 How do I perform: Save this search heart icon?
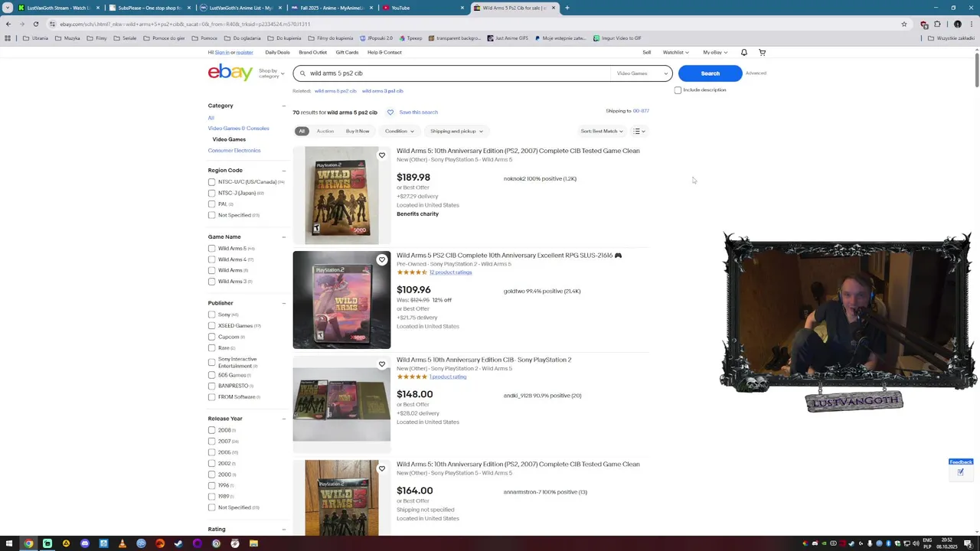tap(390, 112)
